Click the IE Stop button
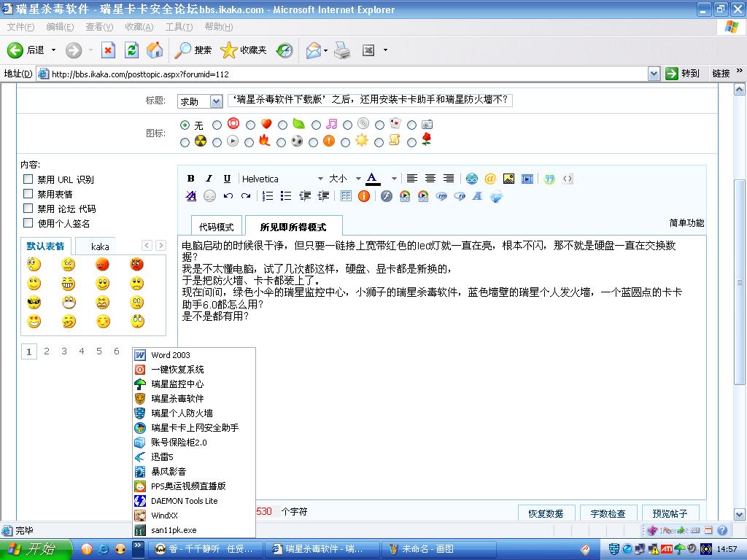The width and height of the screenshot is (747, 560). pos(108,50)
